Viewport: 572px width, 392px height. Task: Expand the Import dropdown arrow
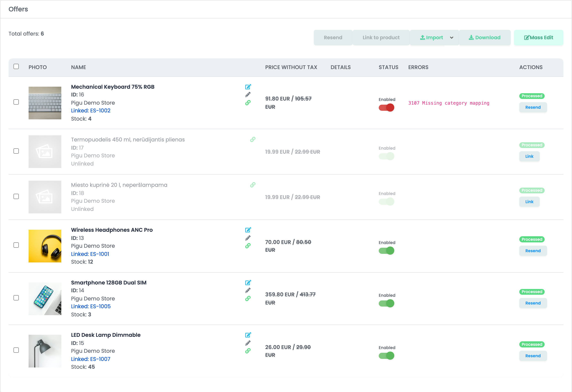click(452, 38)
